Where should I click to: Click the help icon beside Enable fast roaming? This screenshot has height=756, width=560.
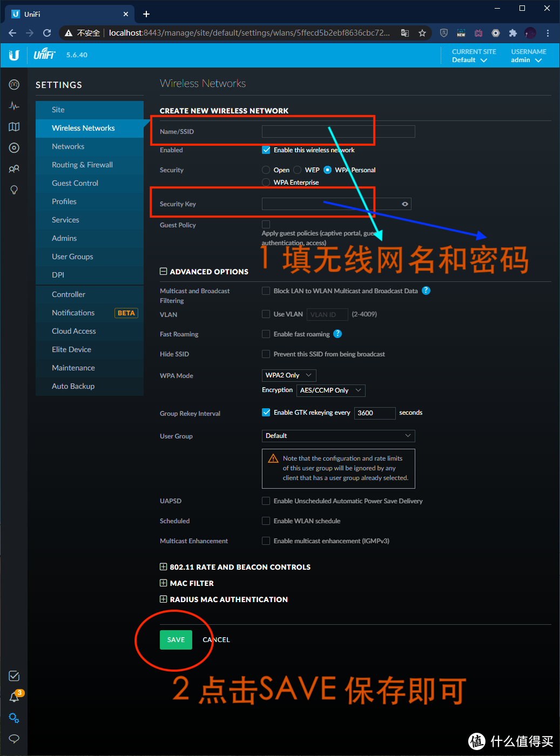(x=338, y=334)
